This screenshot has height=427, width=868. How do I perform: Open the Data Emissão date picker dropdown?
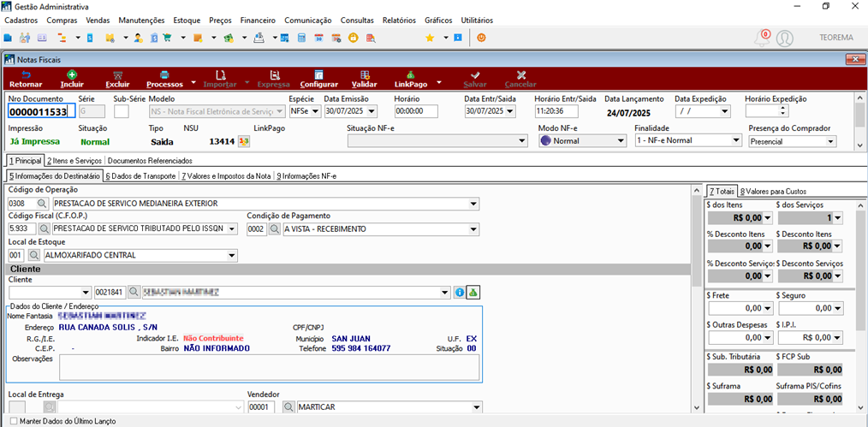(372, 111)
